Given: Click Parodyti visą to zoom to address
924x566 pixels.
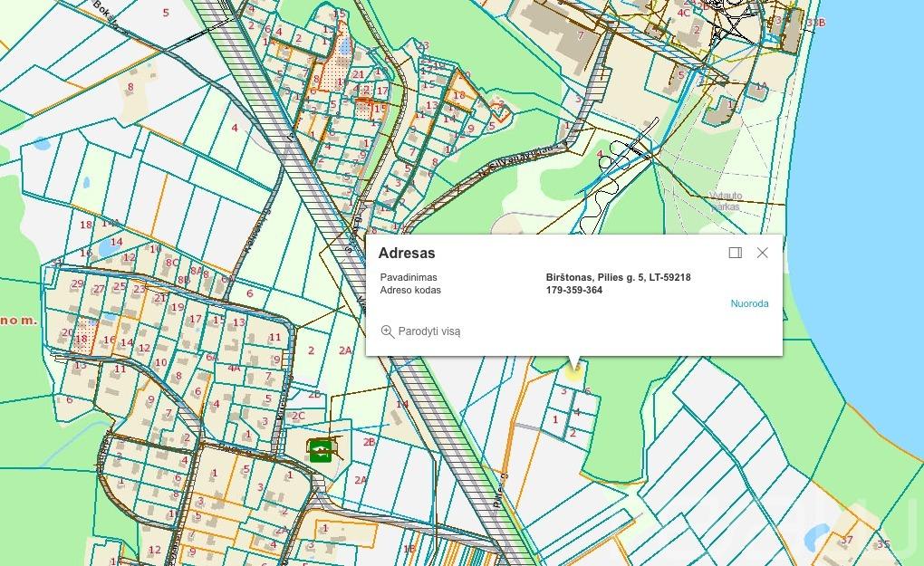Looking at the screenshot, I should [x=420, y=331].
